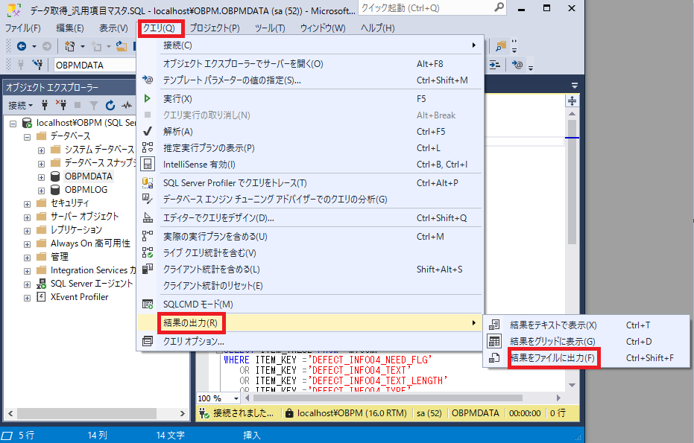Toggle SQLCMD mode (SQLCMD モード)

click(197, 304)
